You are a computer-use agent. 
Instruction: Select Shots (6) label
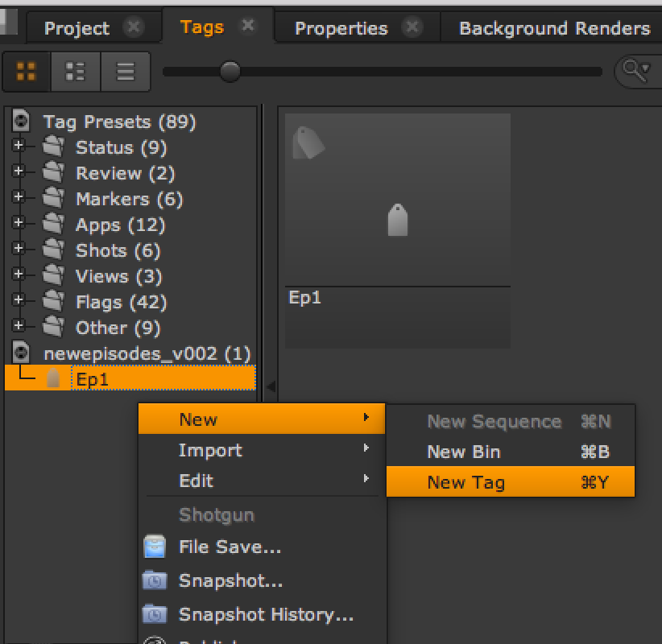tap(118, 250)
